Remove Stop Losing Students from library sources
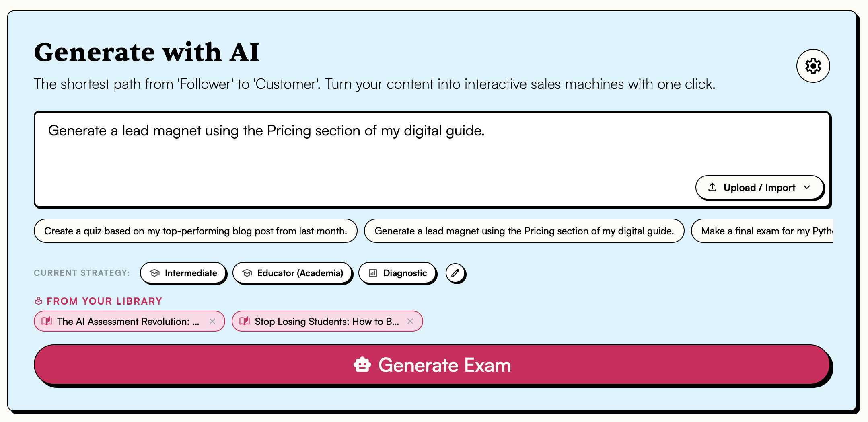 click(411, 321)
